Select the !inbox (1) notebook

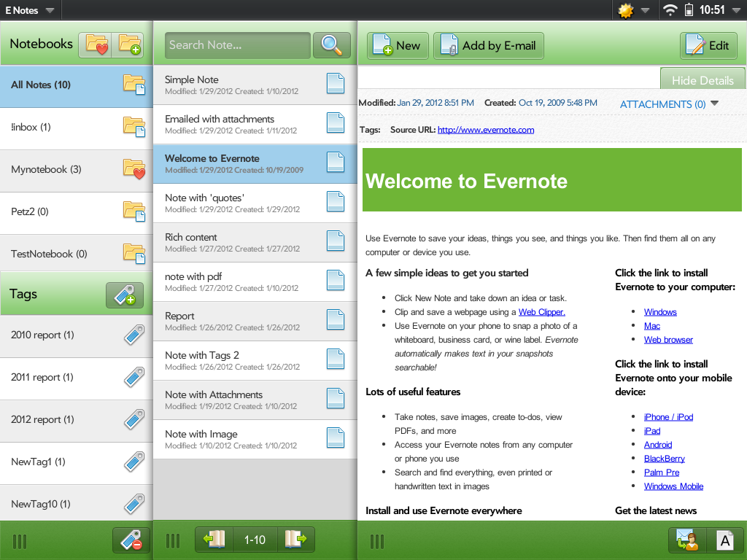pos(76,128)
